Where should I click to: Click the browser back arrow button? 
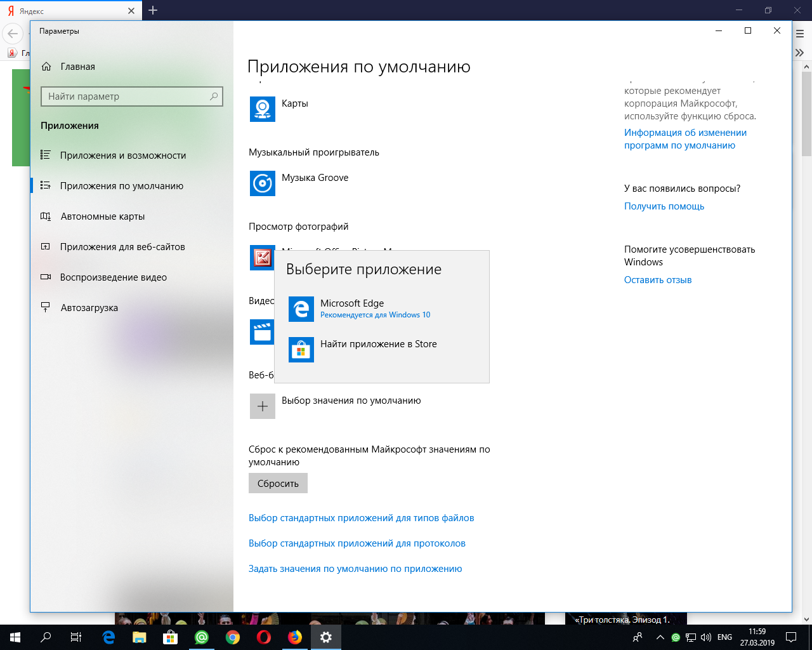click(x=13, y=34)
